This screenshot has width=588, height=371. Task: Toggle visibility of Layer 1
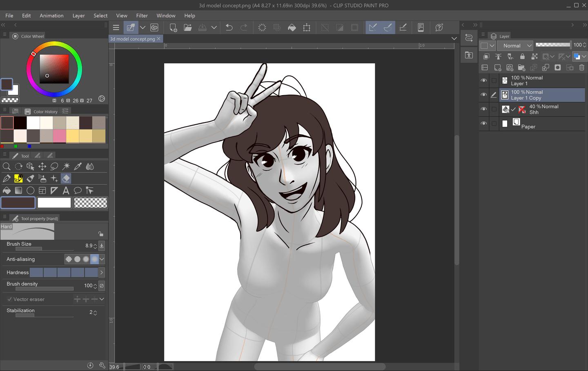click(x=483, y=80)
